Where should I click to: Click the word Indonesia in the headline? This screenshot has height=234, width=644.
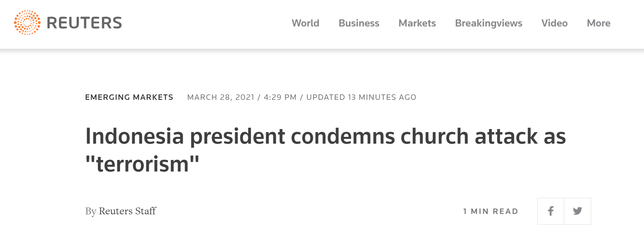(x=135, y=137)
